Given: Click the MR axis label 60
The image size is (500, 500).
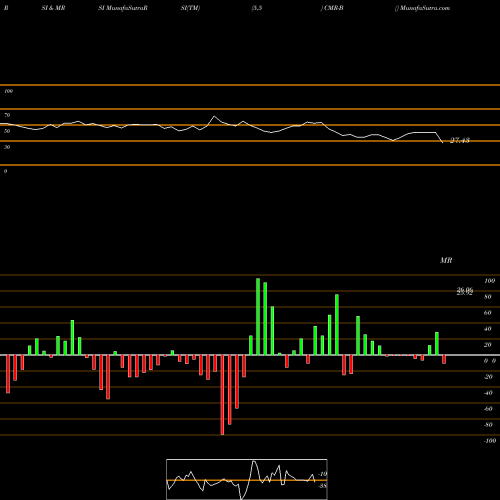Looking at the screenshot, I should point(487,313).
